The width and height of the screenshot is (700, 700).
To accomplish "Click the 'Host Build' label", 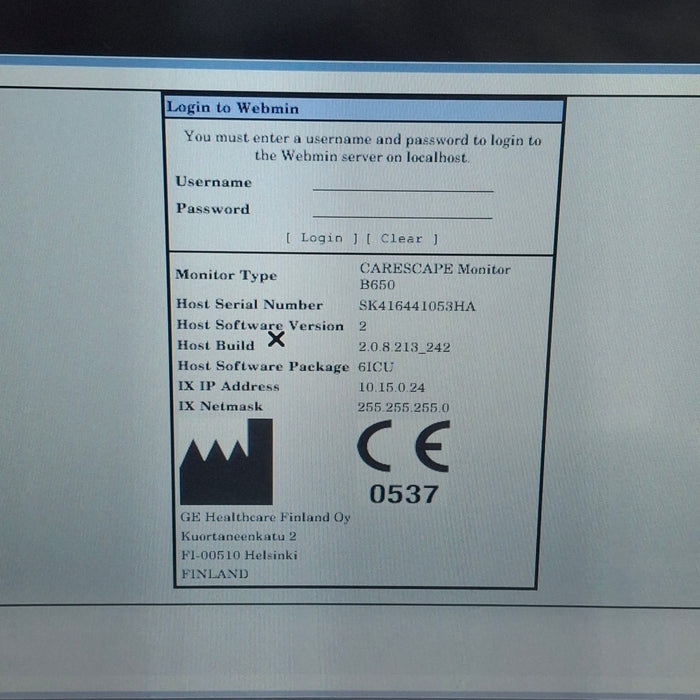I will tap(216, 345).
